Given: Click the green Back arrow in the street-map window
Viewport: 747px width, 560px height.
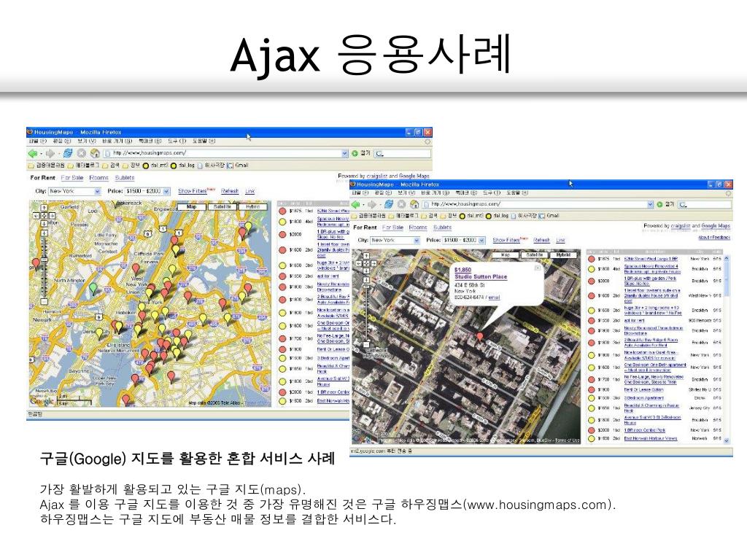Looking at the screenshot, I should point(33,153).
